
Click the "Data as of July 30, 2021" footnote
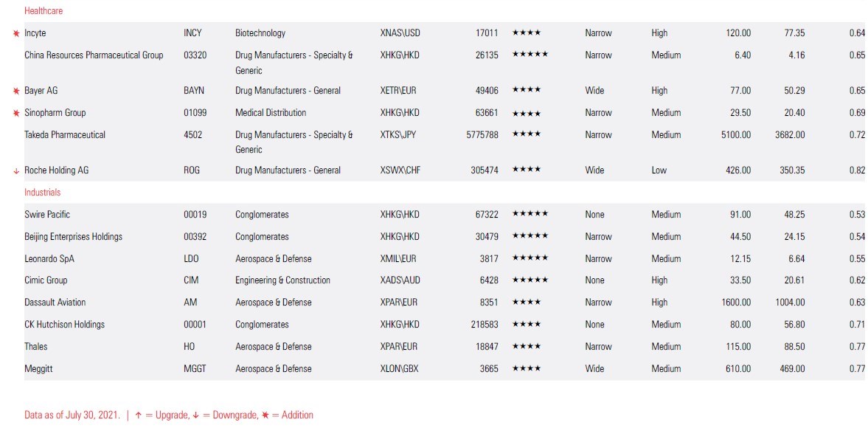tap(72, 415)
